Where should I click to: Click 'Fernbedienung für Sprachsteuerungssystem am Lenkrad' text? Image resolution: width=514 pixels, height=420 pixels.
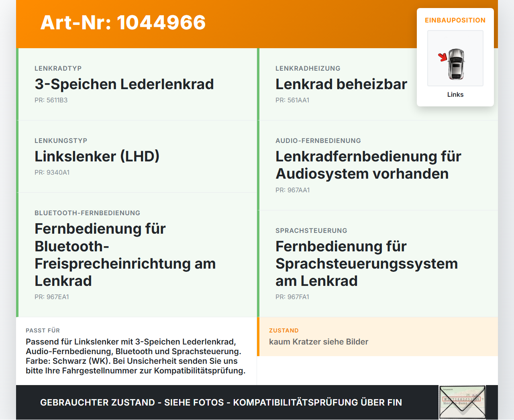click(367, 263)
